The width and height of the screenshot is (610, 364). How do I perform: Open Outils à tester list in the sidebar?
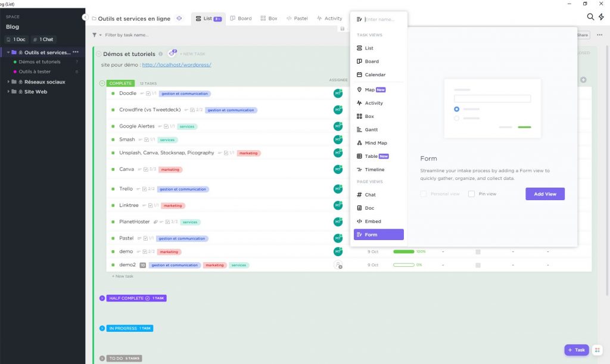click(x=35, y=71)
